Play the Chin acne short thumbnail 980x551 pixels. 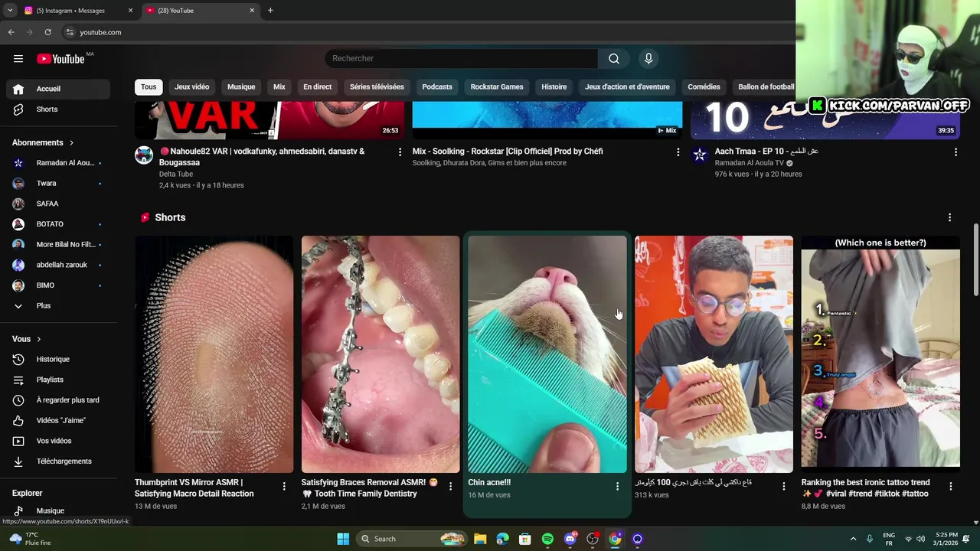(547, 354)
